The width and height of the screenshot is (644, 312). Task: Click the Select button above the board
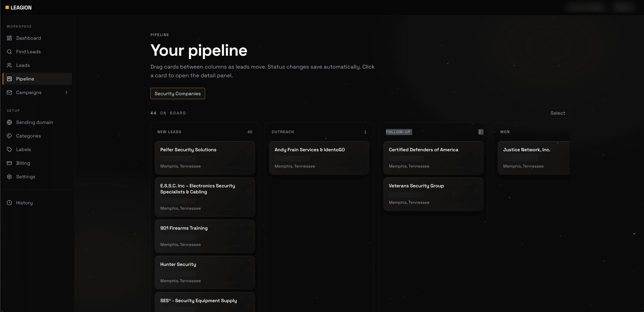(557, 113)
